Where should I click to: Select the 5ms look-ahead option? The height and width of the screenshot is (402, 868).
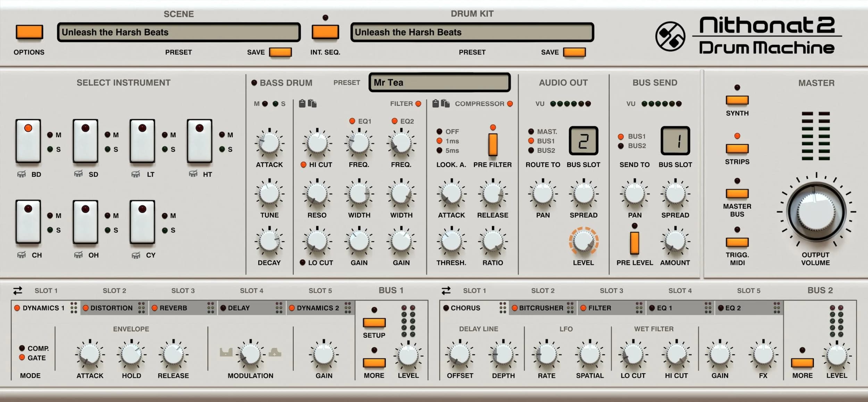[440, 150]
